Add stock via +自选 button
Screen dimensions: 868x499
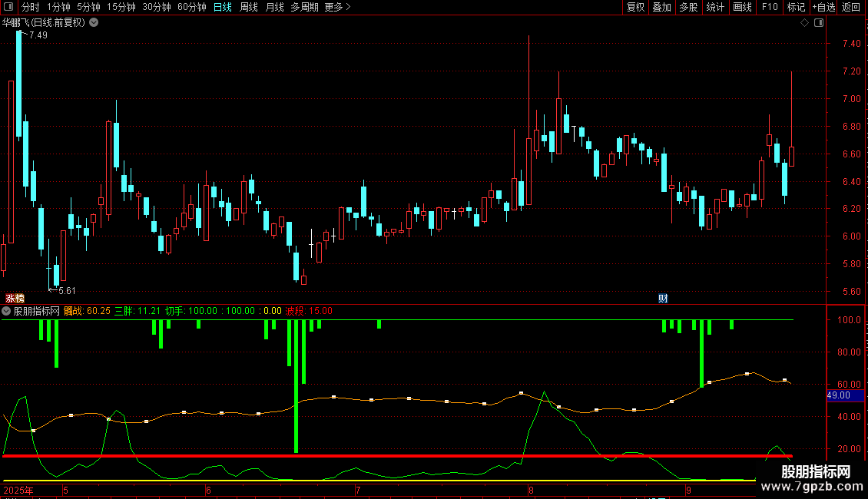(x=823, y=7)
